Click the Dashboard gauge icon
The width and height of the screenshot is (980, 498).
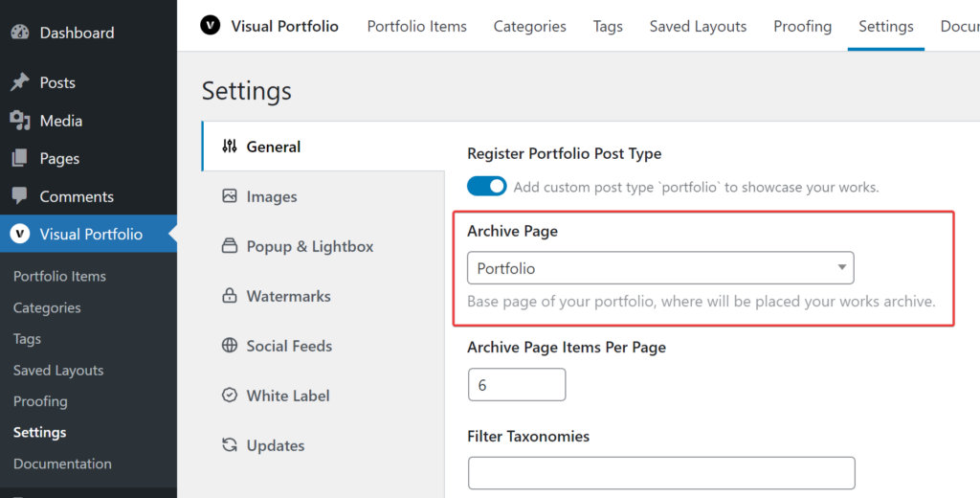(20, 33)
